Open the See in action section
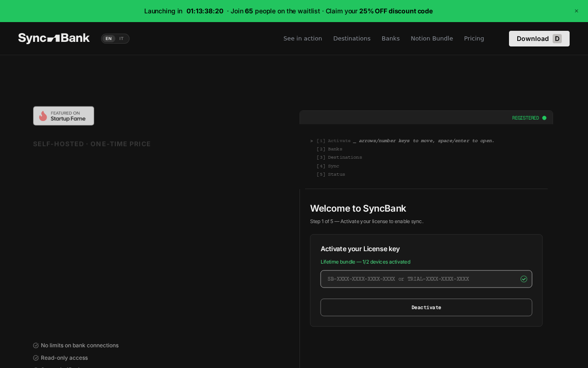 [303, 39]
